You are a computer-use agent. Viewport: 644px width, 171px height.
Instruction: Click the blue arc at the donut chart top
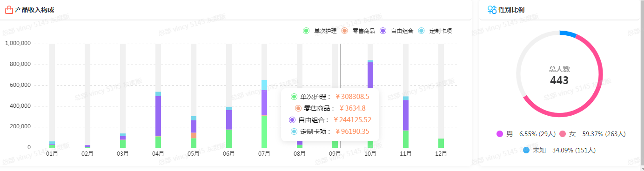[568, 33]
